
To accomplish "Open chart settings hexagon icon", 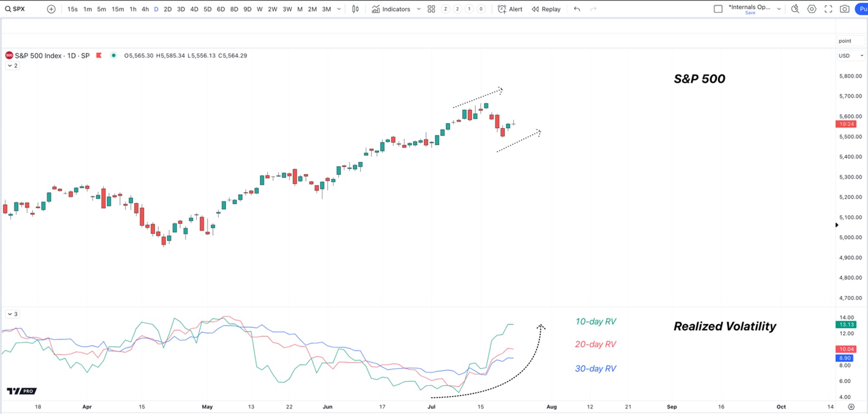I will tap(812, 9).
